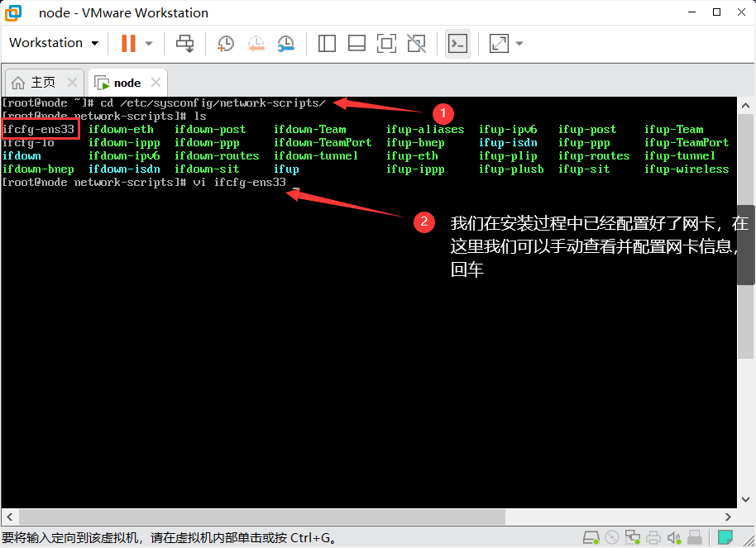Close the 主页 tab

[72, 83]
